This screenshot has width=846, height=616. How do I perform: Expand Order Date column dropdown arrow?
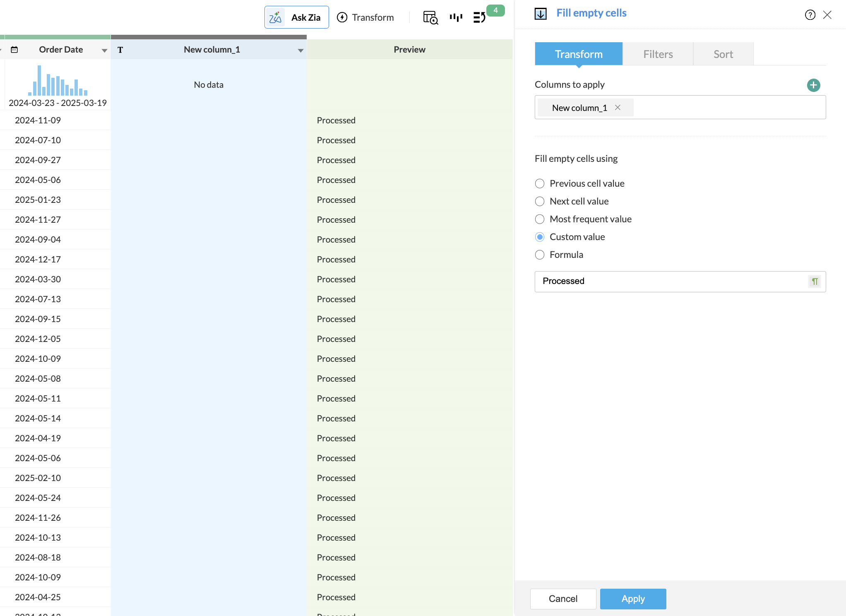pyautogui.click(x=104, y=51)
